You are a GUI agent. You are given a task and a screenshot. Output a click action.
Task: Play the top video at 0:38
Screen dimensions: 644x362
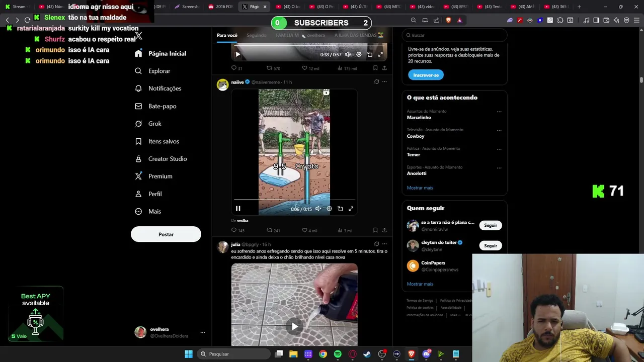pyautogui.click(x=238, y=54)
